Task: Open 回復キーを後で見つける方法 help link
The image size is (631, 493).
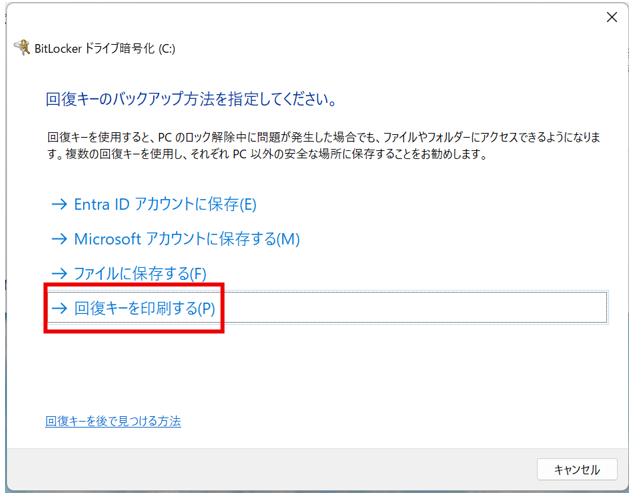Action: [x=113, y=421]
